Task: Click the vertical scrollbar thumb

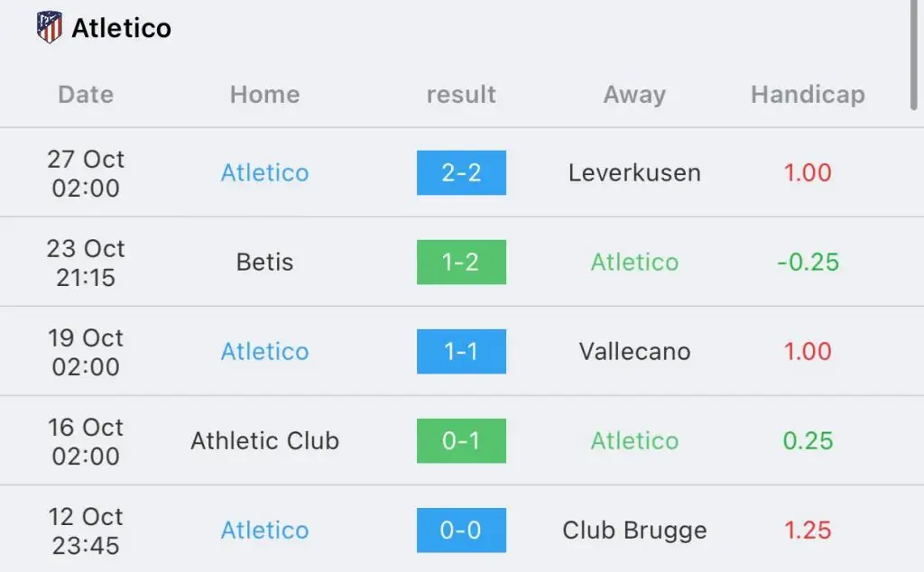Action: [914, 54]
